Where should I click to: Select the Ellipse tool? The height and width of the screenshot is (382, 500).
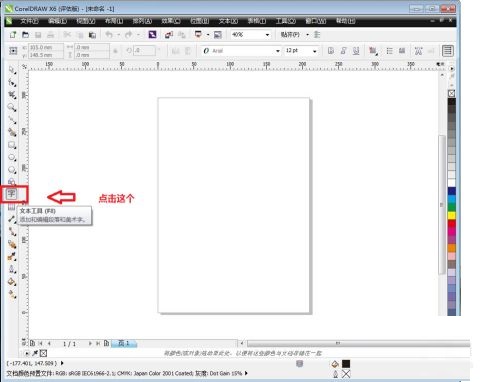(x=12, y=157)
